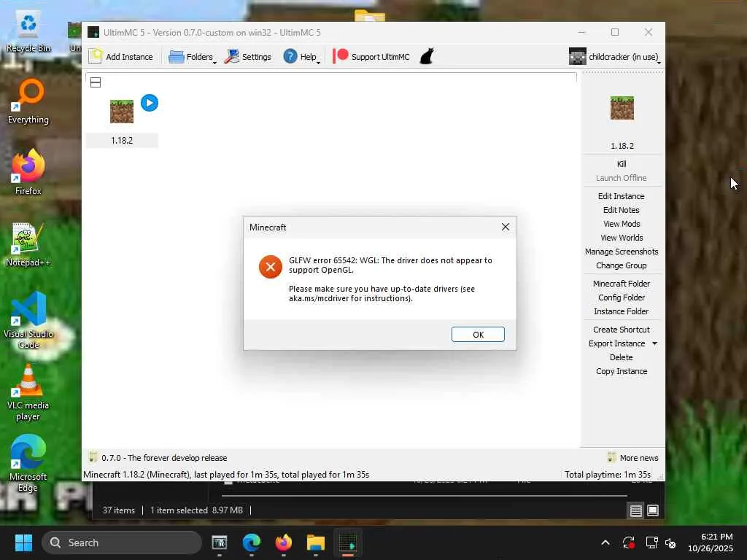
Task: Click '37 items' in File Explorer status bar
Action: (119, 510)
